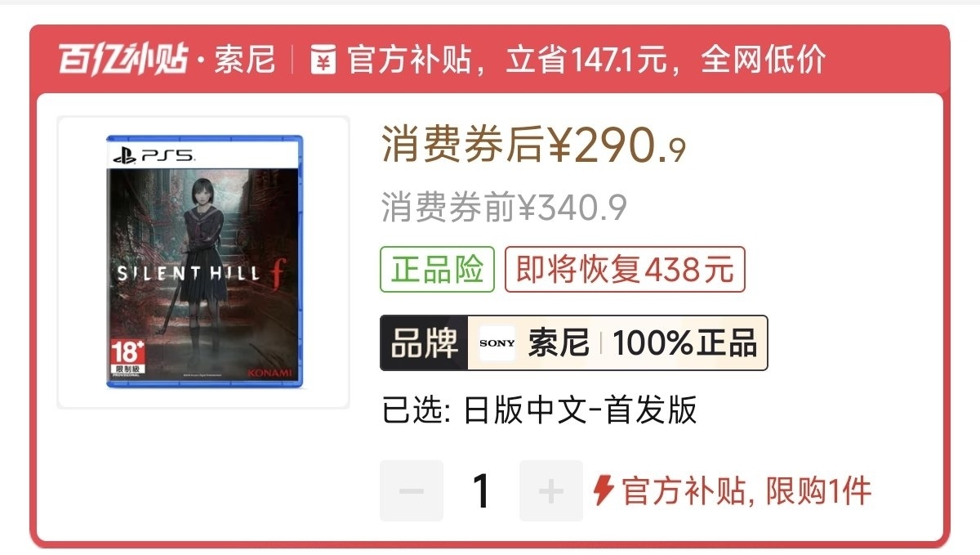Viewport: 980px width, 555px height.
Task: Decrease quantity with the minus button
Action: 412,490
